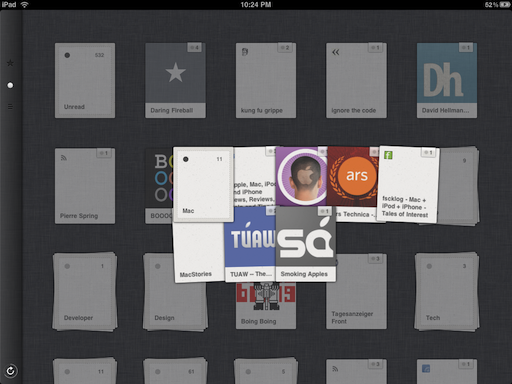The image size is (512, 384).
Task: Expand the Tech folder stack
Action: 447,291
